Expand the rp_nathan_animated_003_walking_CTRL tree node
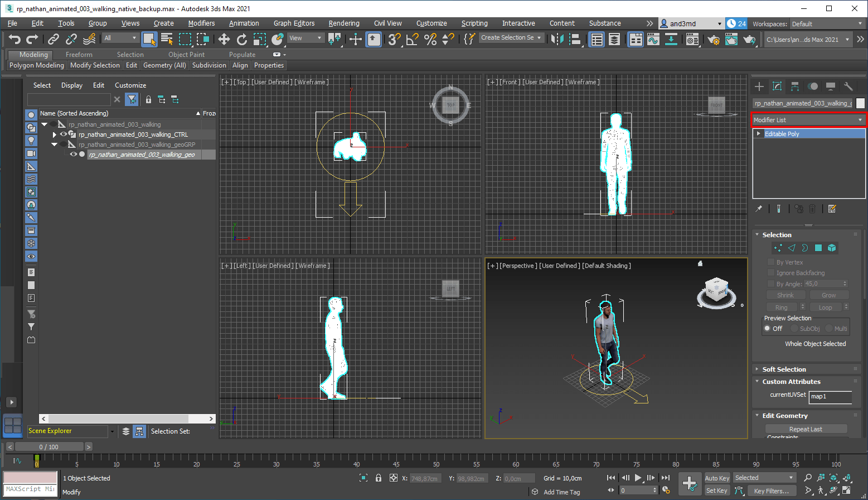Viewport: 868px width, 500px height. pos(54,134)
